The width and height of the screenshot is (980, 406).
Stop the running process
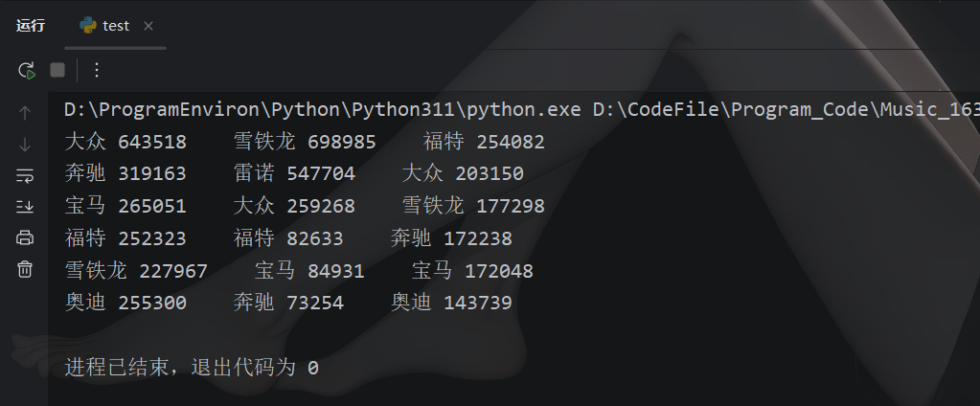click(x=57, y=70)
